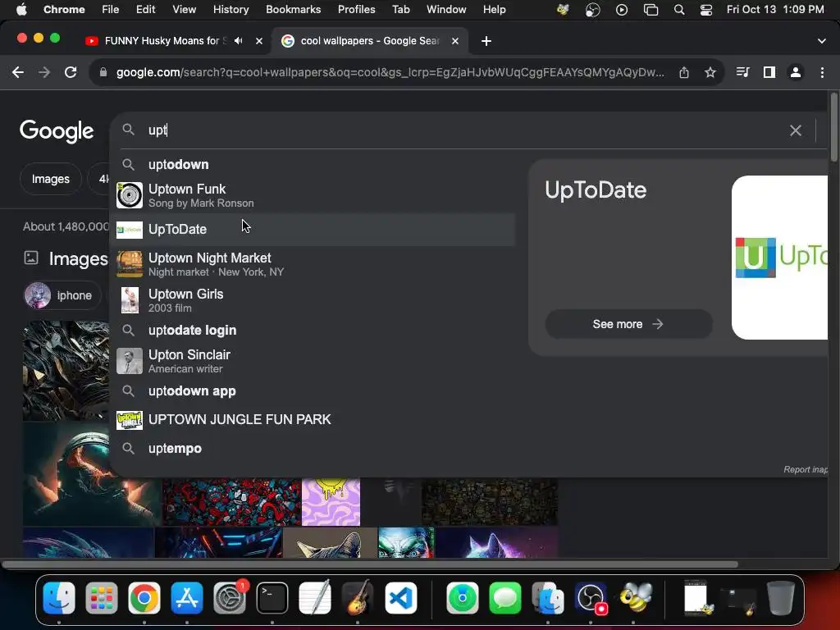Open the View menu

184,9
